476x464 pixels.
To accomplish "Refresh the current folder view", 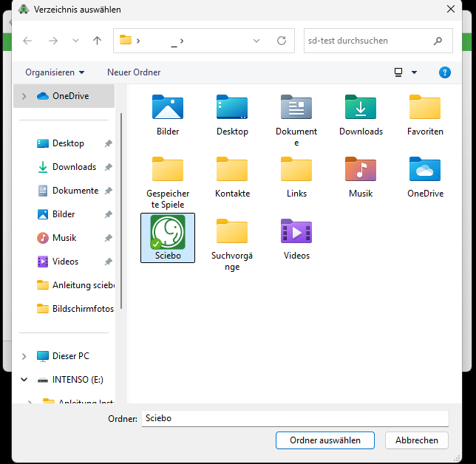I will pos(281,41).
